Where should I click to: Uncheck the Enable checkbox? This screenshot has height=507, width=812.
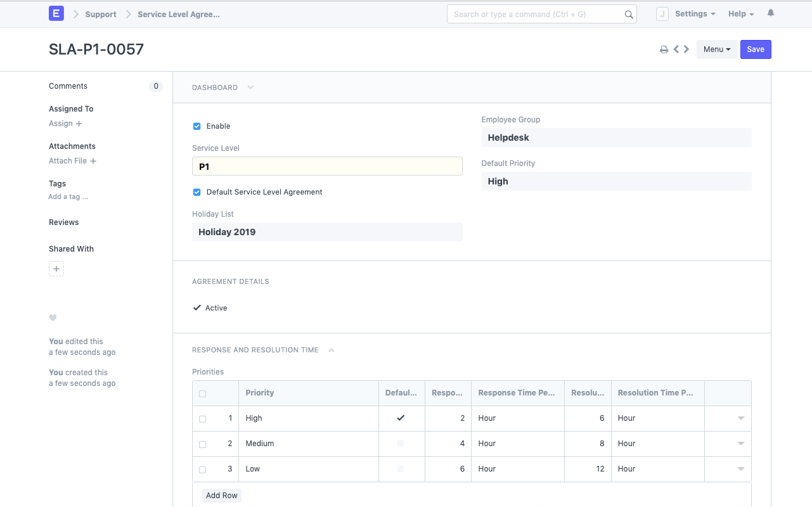197,126
